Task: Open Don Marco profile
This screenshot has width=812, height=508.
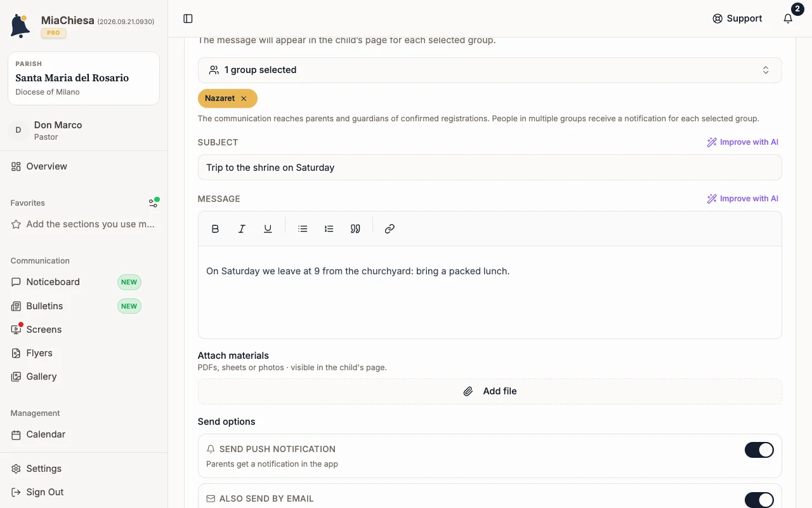Action: tap(84, 130)
